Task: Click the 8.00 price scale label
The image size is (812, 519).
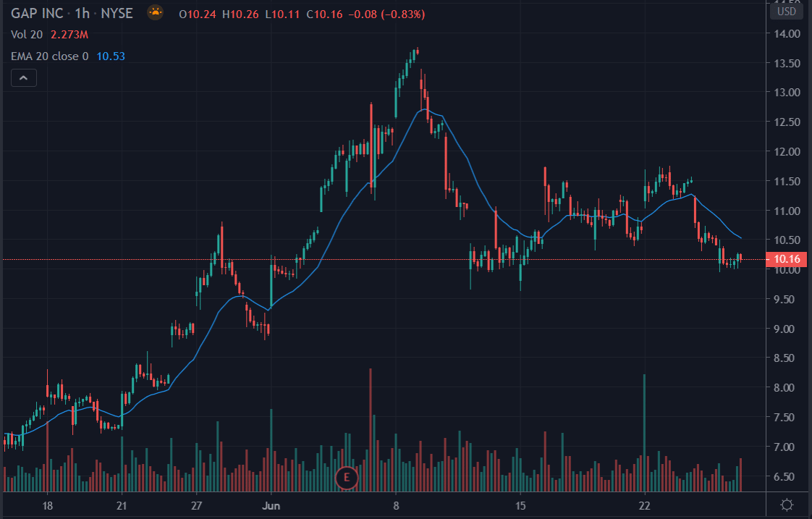Action: click(786, 388)
